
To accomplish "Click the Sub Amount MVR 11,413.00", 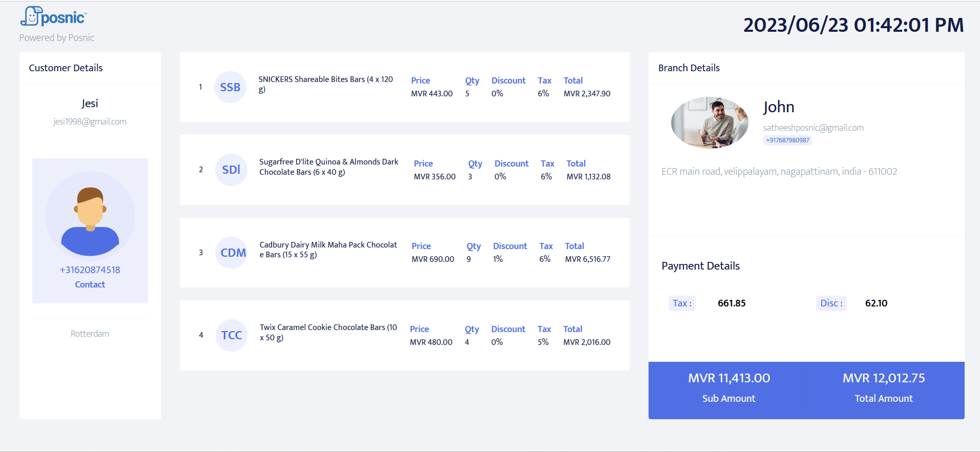I will (728, 378).
